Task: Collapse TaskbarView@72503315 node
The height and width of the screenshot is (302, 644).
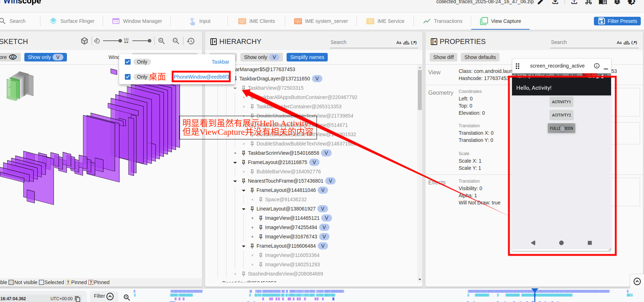Action: click(x=235, y=88)
